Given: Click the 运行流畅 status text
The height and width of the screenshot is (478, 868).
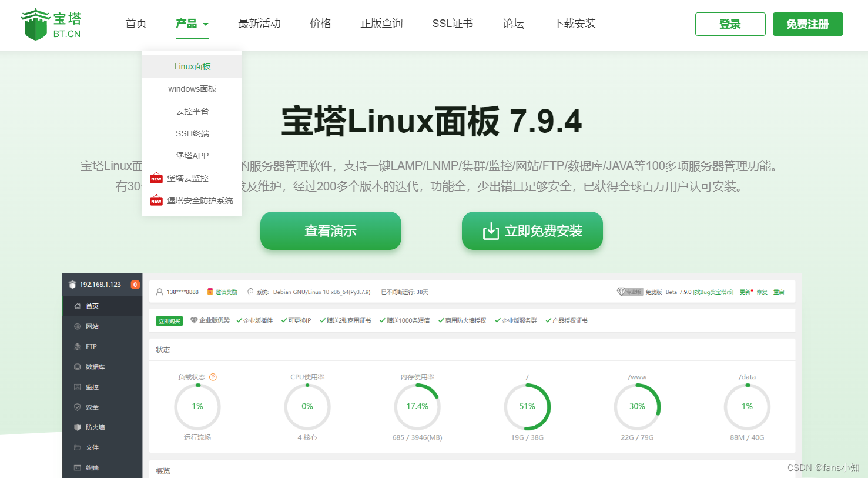Looking at the screenshot, I should coord(197,438).
